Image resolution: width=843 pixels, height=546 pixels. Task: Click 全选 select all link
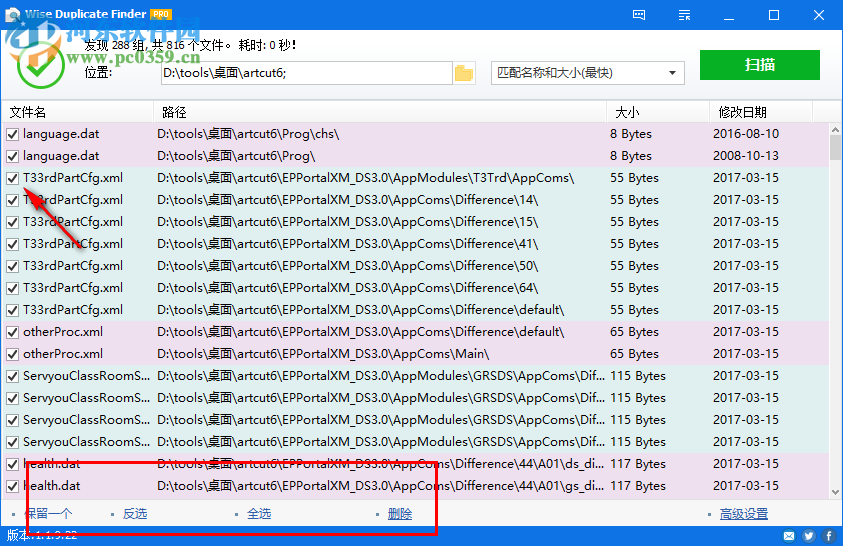259,514
